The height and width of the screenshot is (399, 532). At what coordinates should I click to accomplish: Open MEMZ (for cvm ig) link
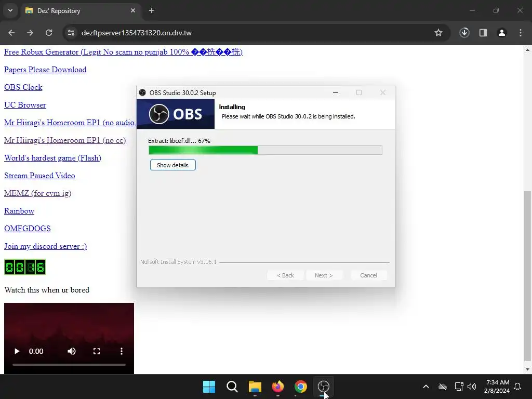point(37,193)
